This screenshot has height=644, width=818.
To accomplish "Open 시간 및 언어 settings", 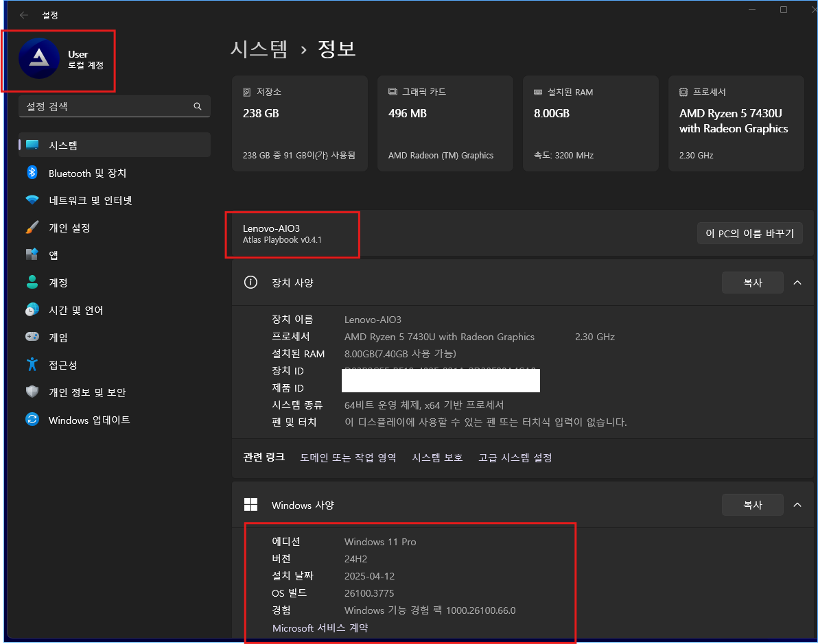I will pyautogui.click(x=115, y=310).
